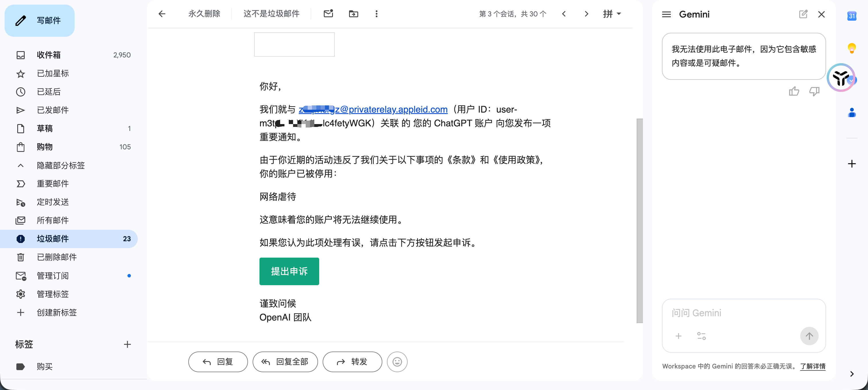Open Gemini input settings sliders icon
Screen dimensions: 868x390
(701, 336)
